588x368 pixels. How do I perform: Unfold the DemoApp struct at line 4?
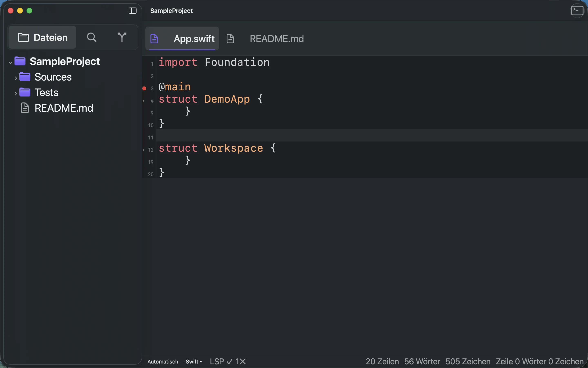click(143, 101)
